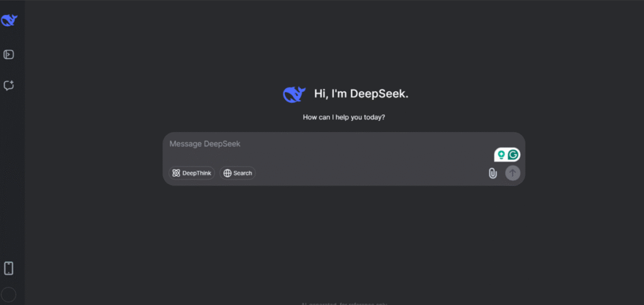This screenshot has height=305, width=644.
Task: Send message with up-arrow button
Action: [513, 173]
